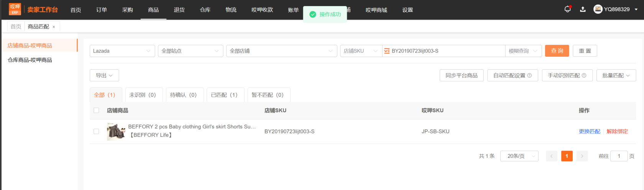Switch to the 已匹配 (1) tab
Image resolution: width=644 pixels, height=190 pixels.
(224, 95)
